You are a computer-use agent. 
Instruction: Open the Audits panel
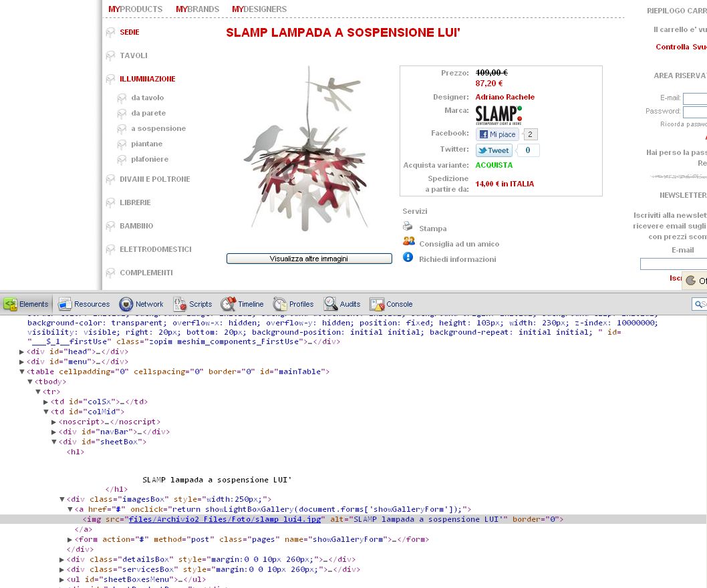tap(342, 305)
